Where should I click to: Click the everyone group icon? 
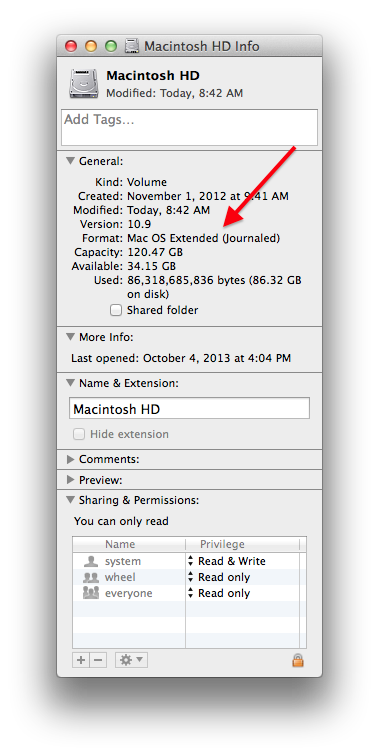click(x=90, y=593)
